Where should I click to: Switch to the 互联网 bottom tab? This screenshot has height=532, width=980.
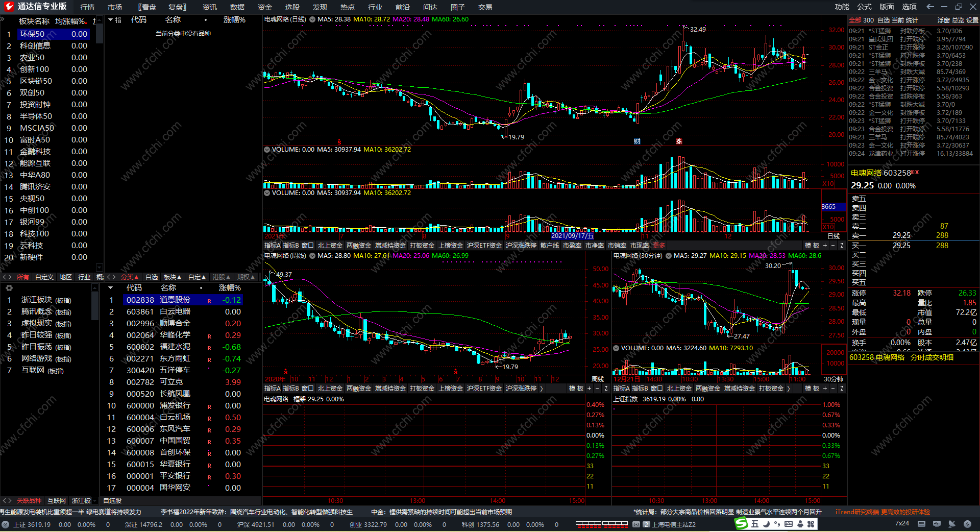[57, 501]
